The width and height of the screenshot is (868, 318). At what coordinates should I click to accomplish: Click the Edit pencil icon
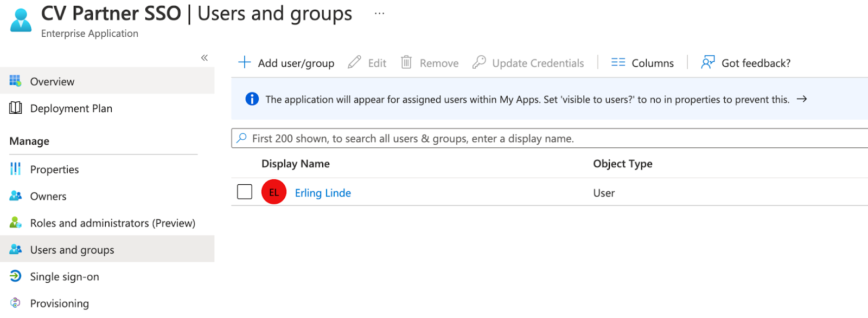354,62
